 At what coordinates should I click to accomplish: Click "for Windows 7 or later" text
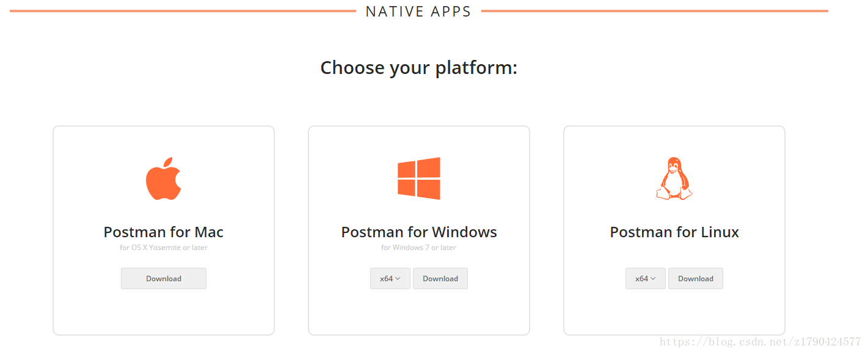point(419,248)
